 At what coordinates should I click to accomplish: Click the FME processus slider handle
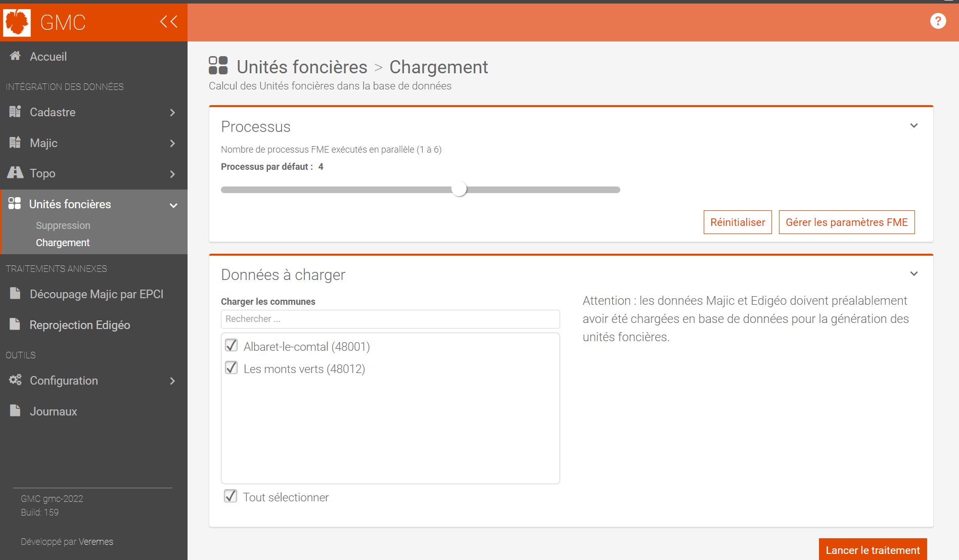click(459, 189)
